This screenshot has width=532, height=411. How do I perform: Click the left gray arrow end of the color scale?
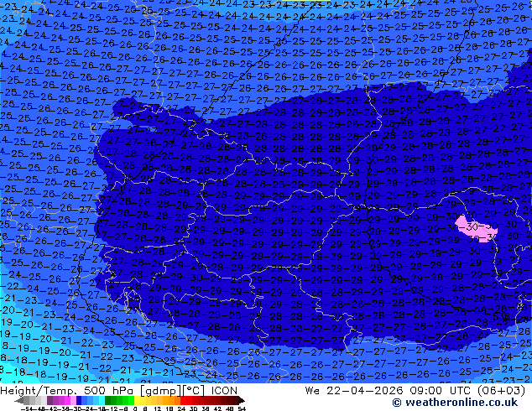click(19, 401)
